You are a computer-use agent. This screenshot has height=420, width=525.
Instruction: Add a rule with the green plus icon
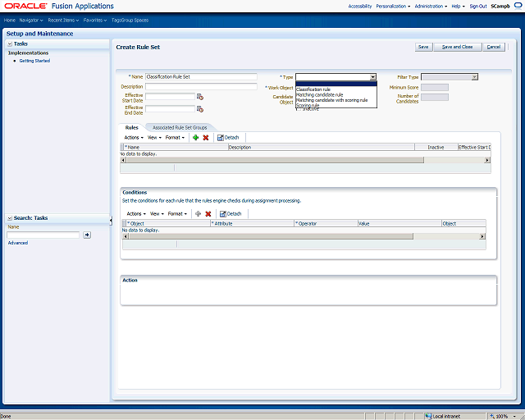[196, 137]
